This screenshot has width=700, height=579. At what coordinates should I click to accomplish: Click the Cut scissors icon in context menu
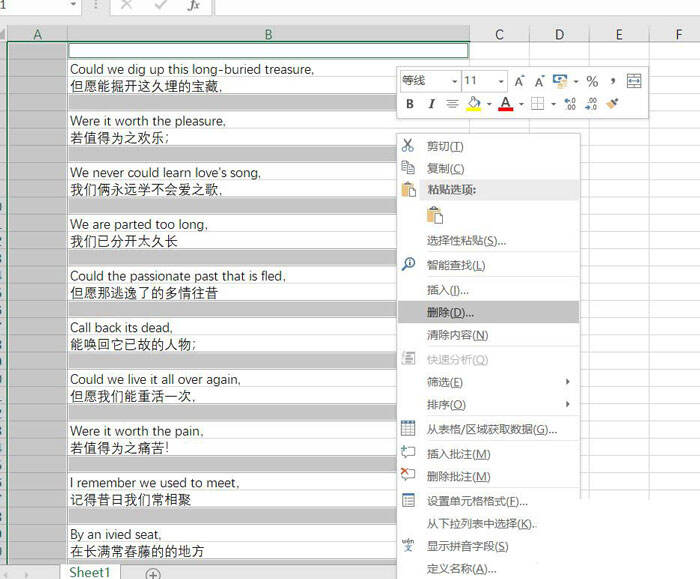pos(408,145)
